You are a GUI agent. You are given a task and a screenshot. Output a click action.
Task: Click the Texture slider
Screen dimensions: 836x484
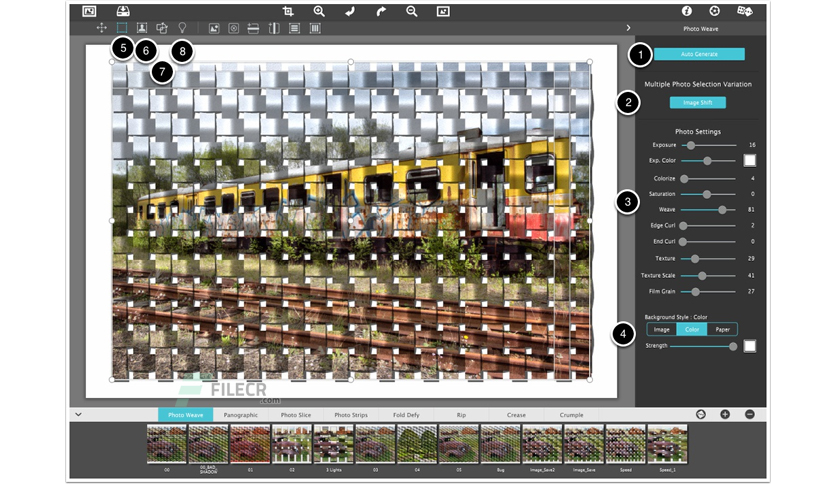709,259
